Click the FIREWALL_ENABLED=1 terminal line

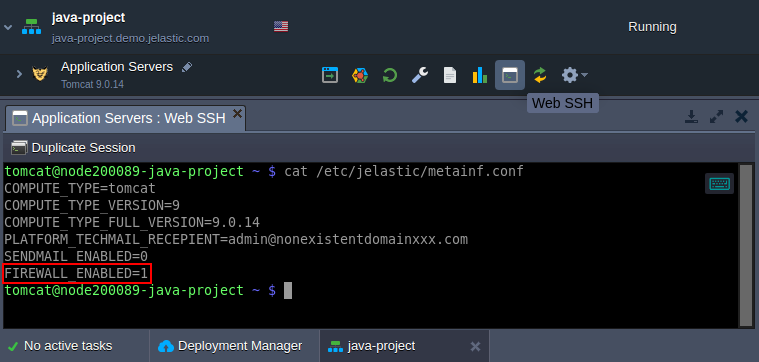coord(76,273)
